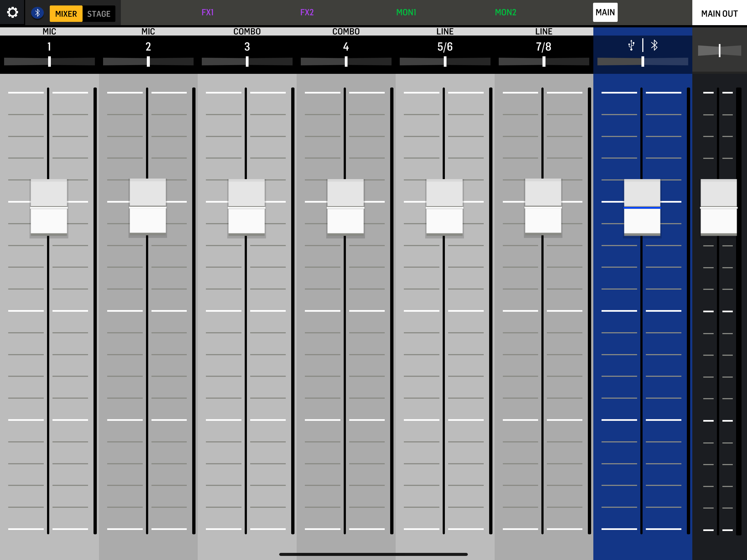Click the MAIN OUT balance slider

pyautogui.click(x=719, y=51)
